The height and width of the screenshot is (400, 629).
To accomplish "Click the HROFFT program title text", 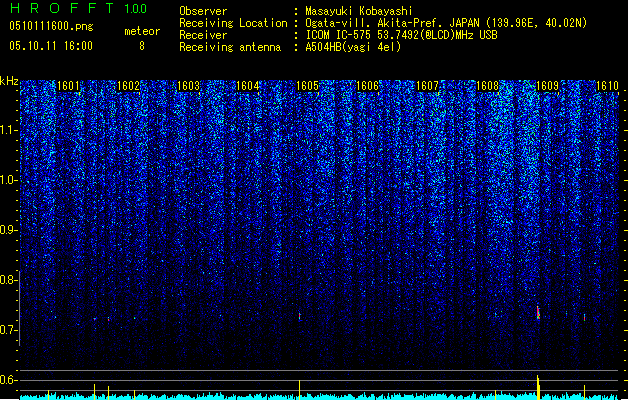I will pos(63,8).
